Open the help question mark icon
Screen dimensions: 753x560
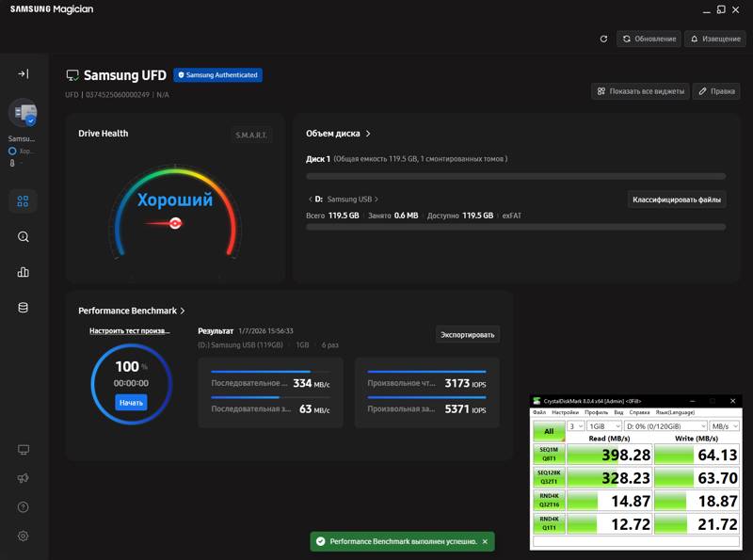23,507
